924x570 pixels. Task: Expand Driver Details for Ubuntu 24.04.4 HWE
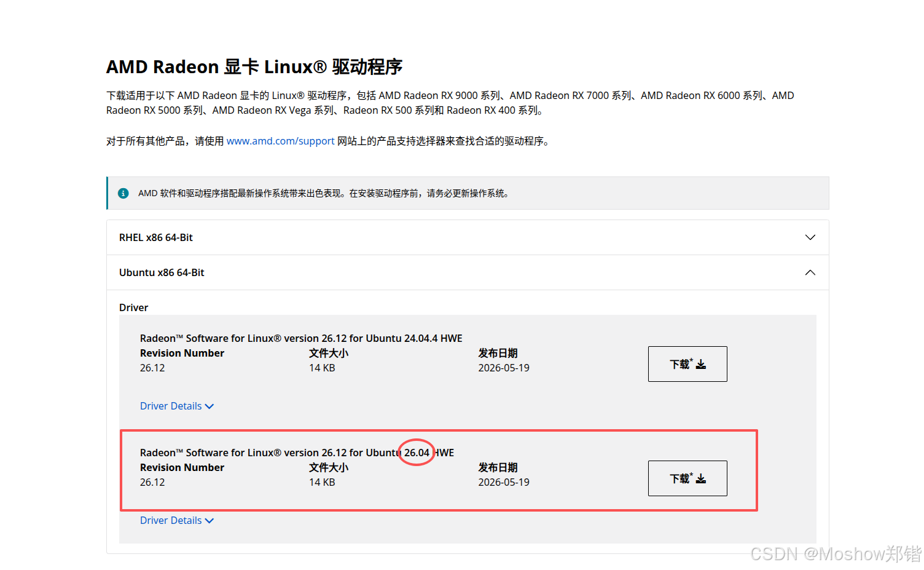[x=177, y=406]
